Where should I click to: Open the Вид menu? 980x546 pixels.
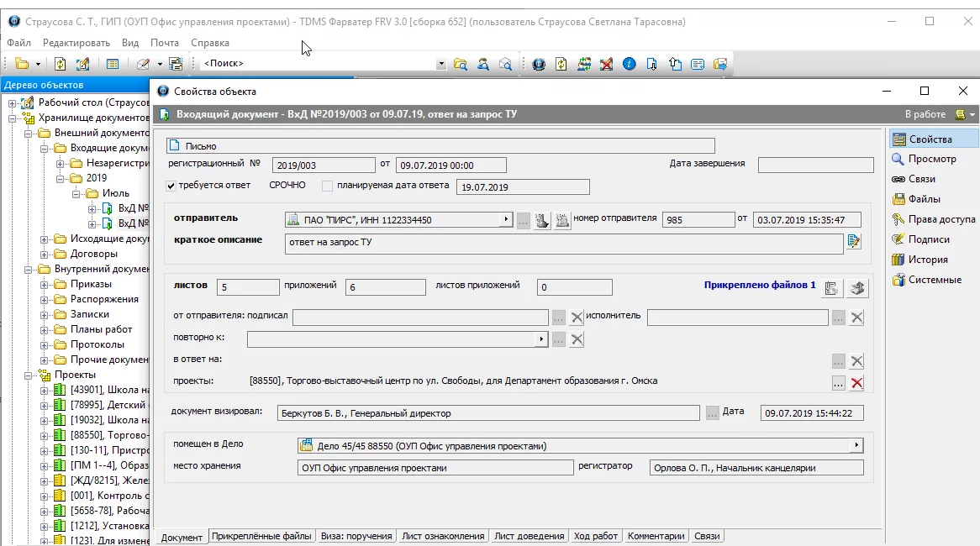(130, 43)
